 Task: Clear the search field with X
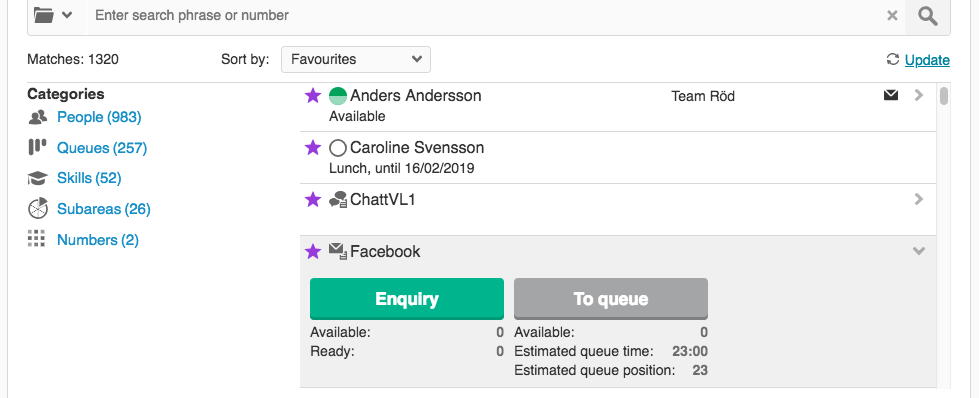coord(892,16)
